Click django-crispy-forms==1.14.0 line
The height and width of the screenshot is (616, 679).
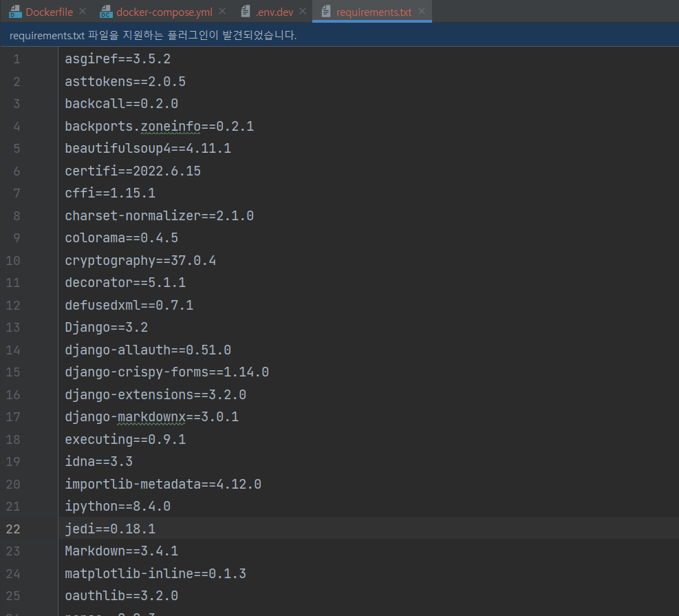166,372
